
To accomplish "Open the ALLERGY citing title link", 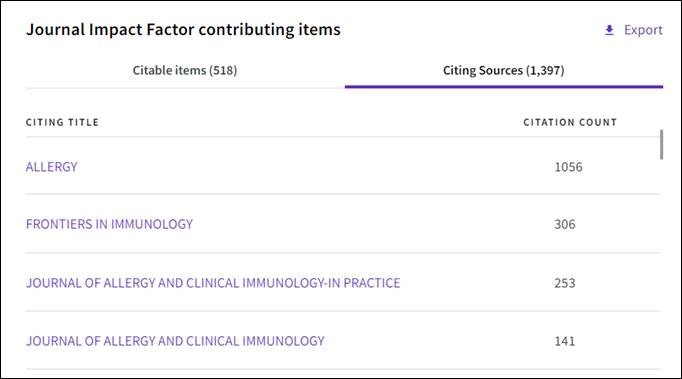I will pos(51,167).
